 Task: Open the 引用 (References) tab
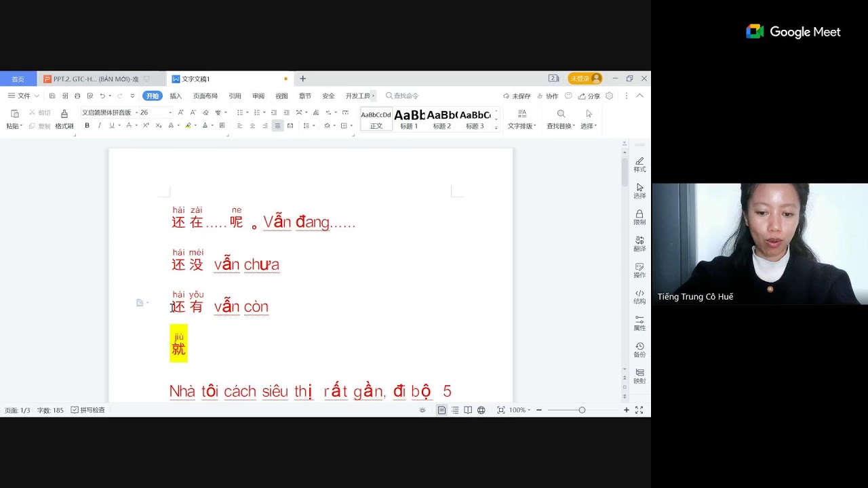coord(235,96)
